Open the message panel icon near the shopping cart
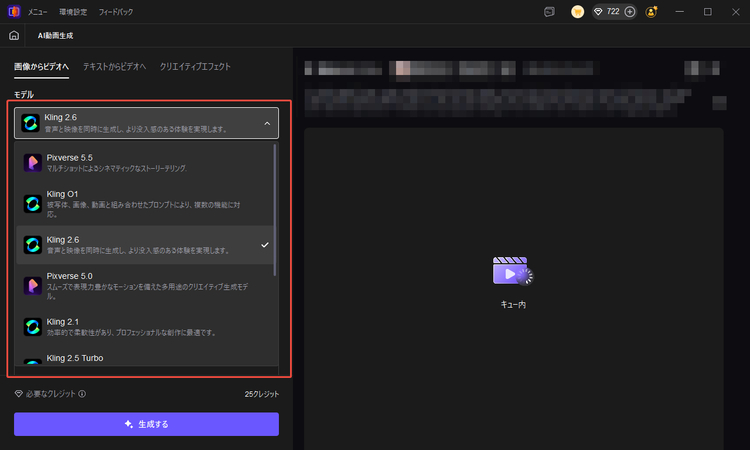This screenshot has width=750, height=450. [550, 12]
